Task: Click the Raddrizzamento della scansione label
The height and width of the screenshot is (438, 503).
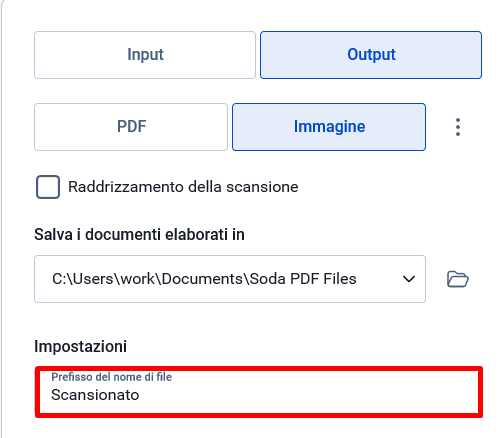Action: [x=183, y=187]
